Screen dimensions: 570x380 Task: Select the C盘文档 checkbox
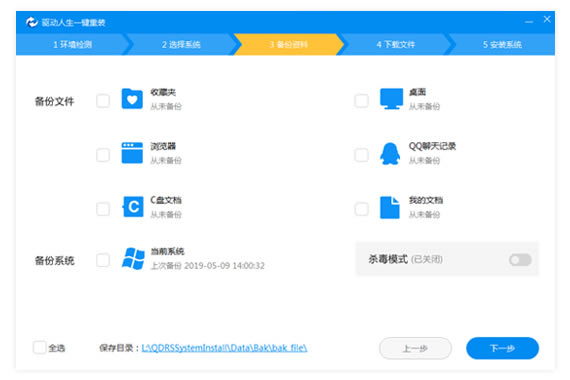tap(103, 209)
